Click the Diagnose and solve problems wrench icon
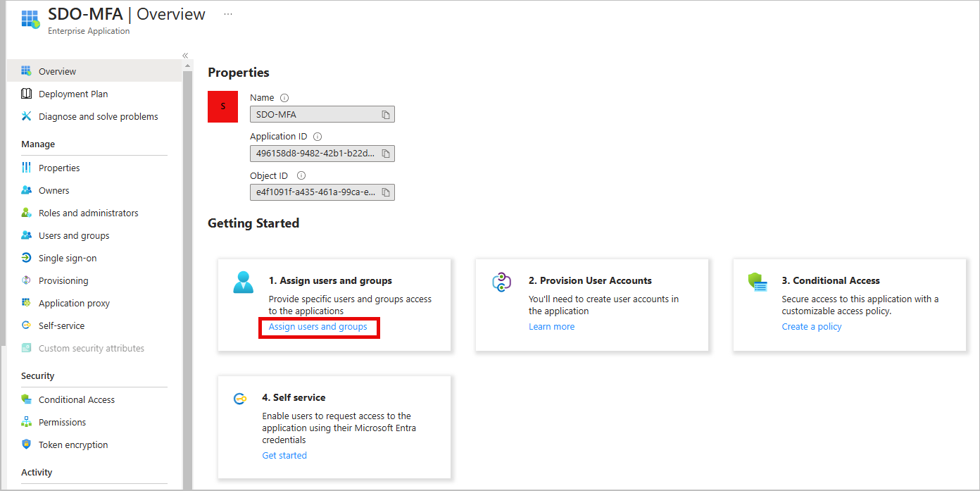Viewport: 980px width, 491px height. tap(26, 116)
